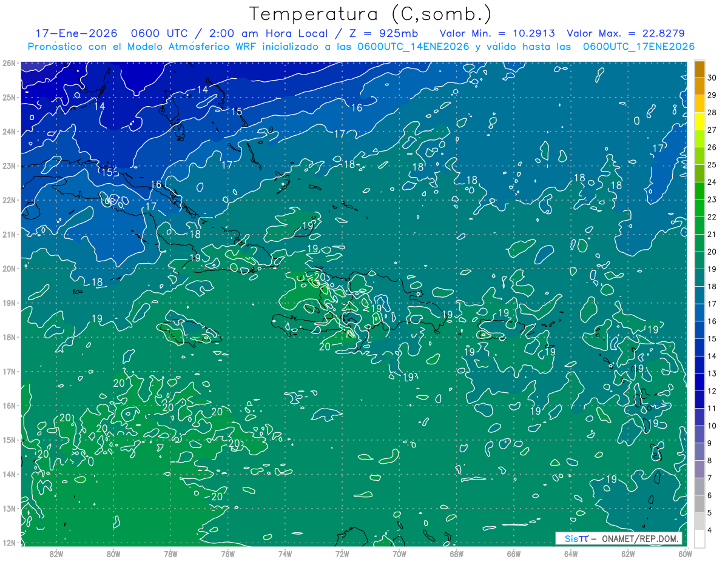Click the 19N latitude axis label

point(8,303)
